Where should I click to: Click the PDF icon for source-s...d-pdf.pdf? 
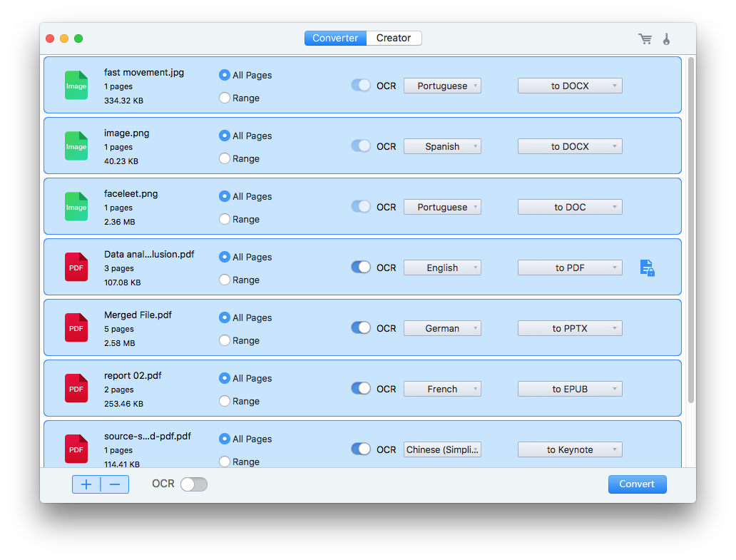coord(76,449)
